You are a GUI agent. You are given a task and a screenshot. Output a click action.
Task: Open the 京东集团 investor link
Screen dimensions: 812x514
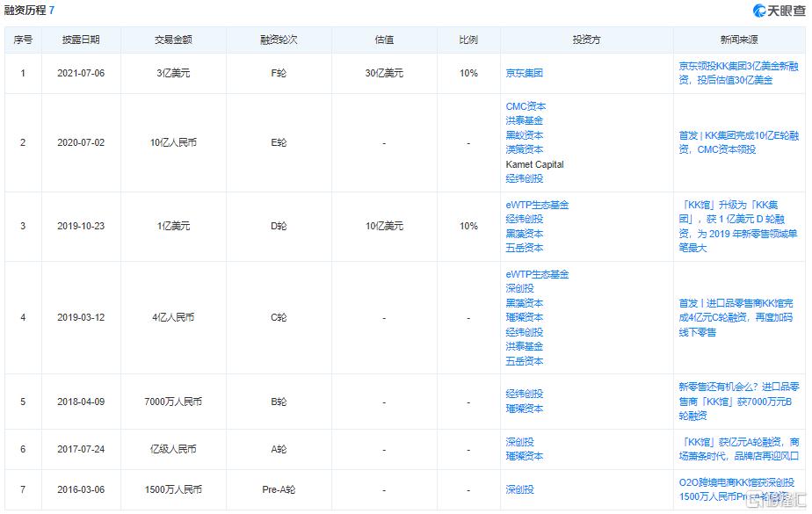[x=524, y=73]
